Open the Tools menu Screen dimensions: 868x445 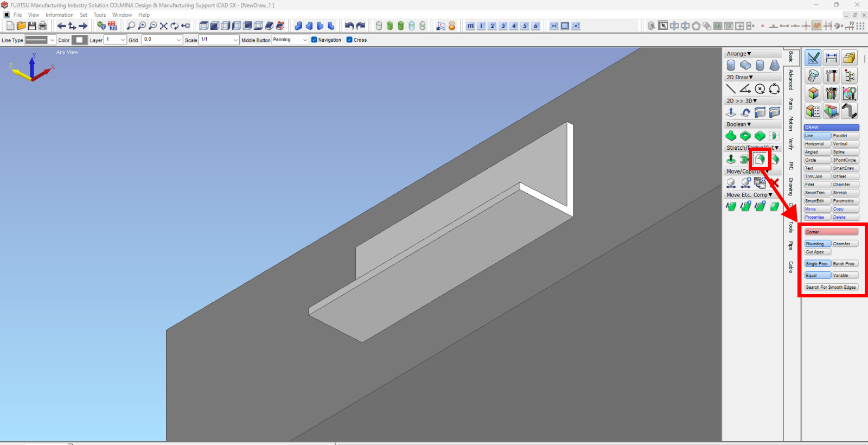99,15
